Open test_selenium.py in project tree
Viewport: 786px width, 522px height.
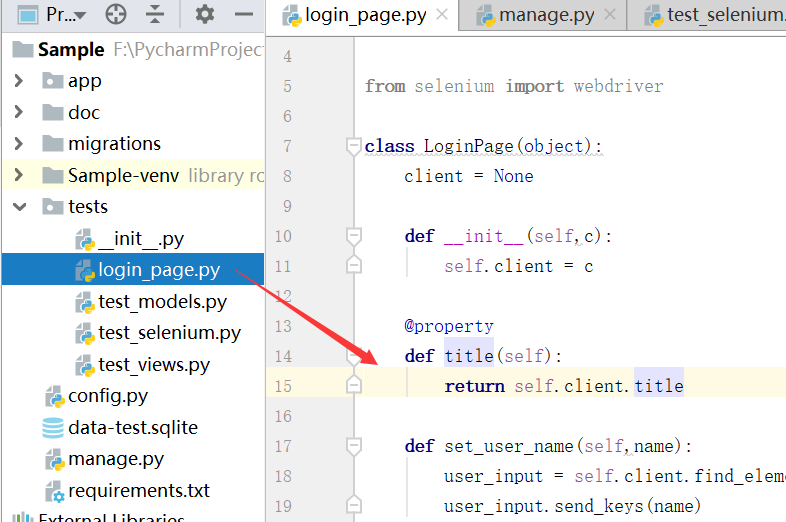click(x=169, y=333)
